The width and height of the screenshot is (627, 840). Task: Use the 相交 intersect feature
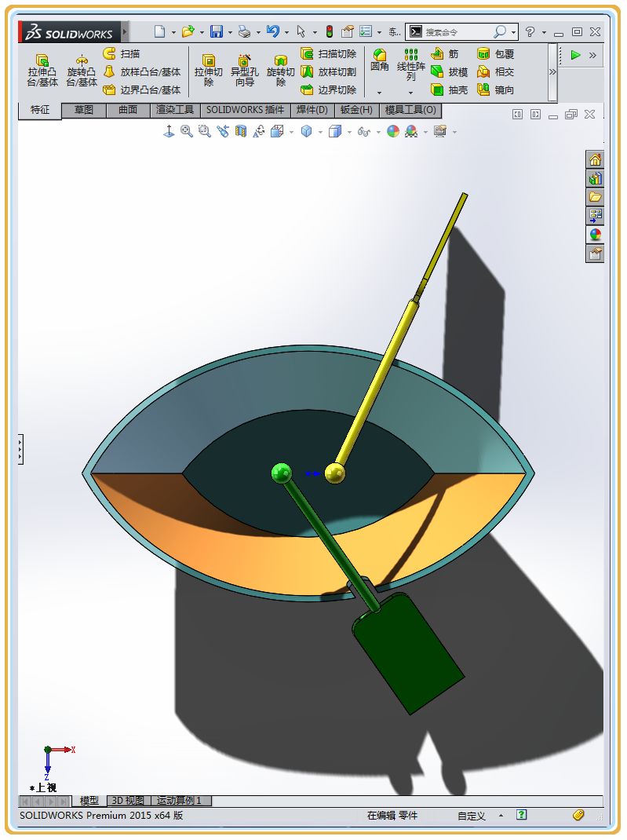[496, 71]
